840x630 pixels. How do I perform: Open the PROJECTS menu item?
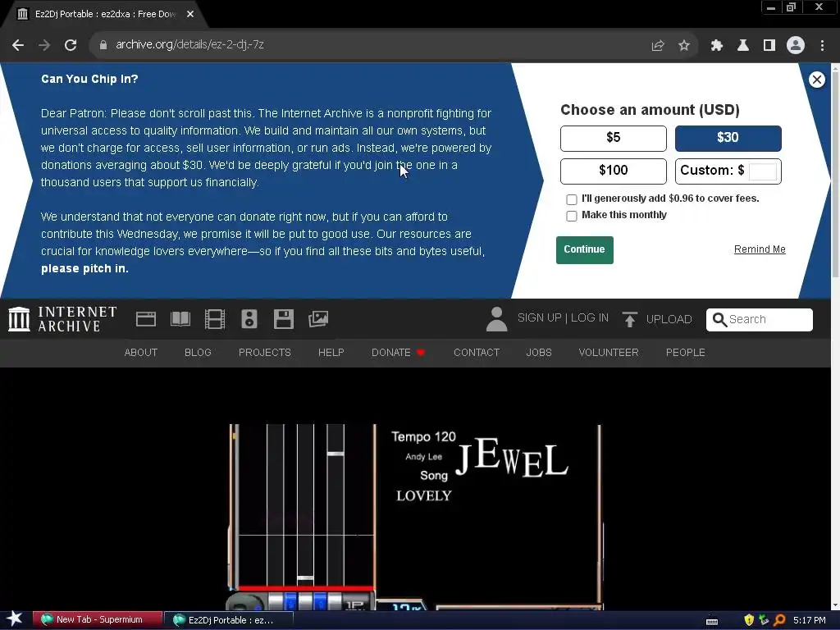pos(265,353)
